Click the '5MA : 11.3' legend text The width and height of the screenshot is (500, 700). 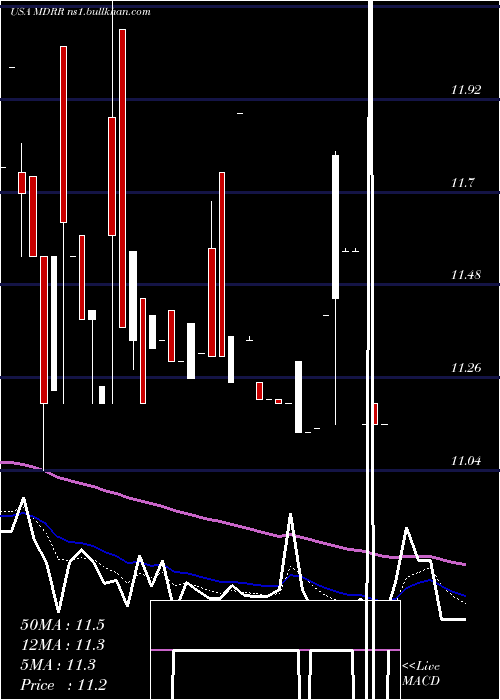pos(58,665)
